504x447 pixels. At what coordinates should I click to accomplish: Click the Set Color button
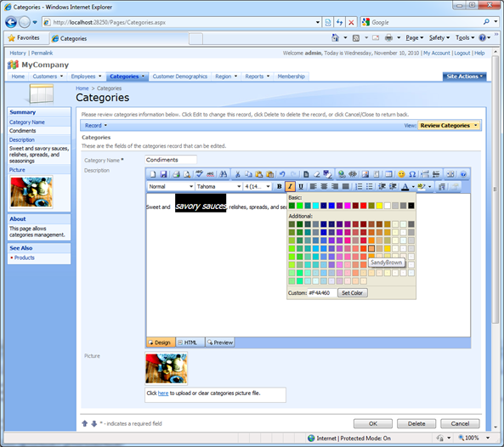pyautogui.click(x=352, y=292)
